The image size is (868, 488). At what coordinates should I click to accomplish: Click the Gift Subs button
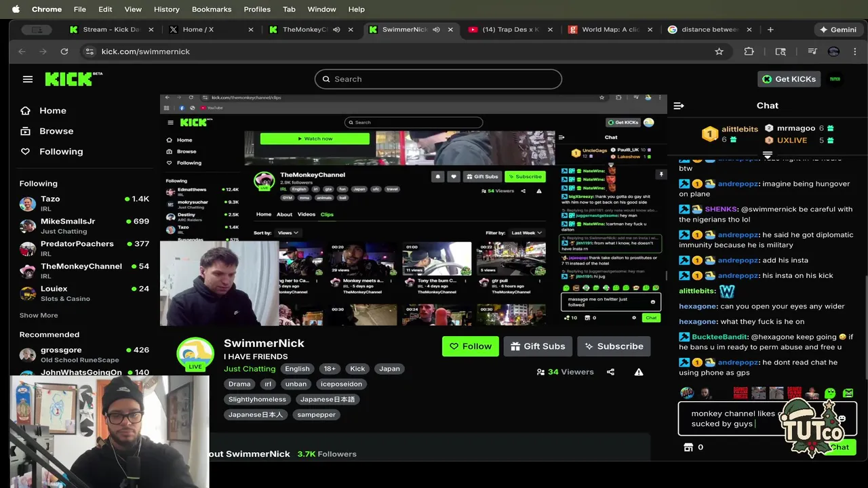click(x=538, y=346)
